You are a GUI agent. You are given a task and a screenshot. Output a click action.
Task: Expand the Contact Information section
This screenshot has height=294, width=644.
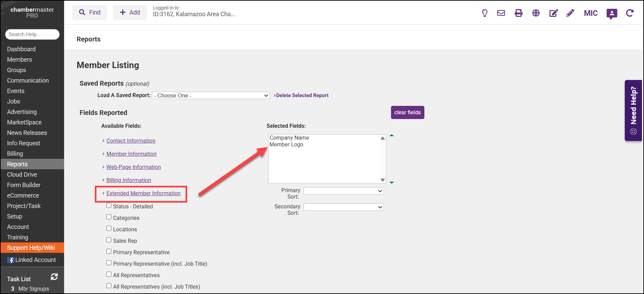[131, 141]
